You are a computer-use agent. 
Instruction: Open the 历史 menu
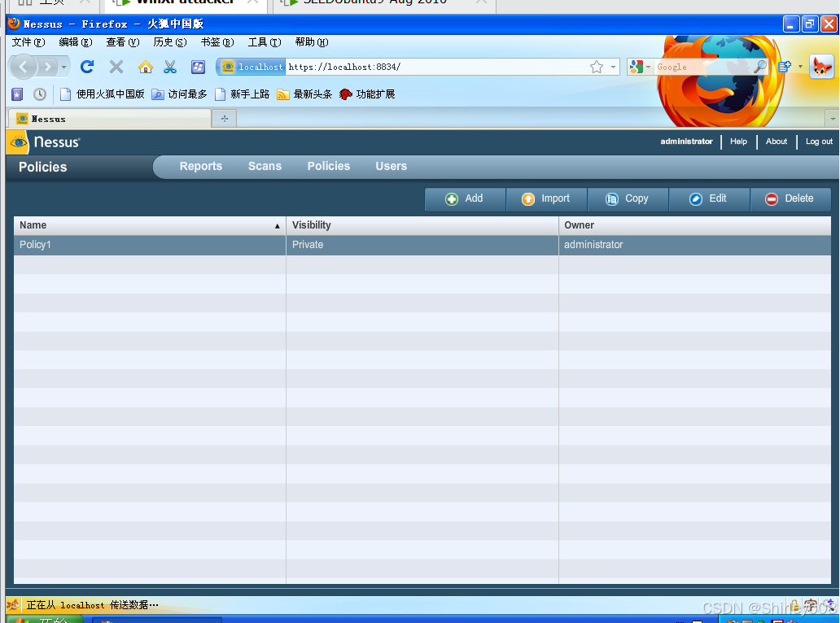[170, 42]
